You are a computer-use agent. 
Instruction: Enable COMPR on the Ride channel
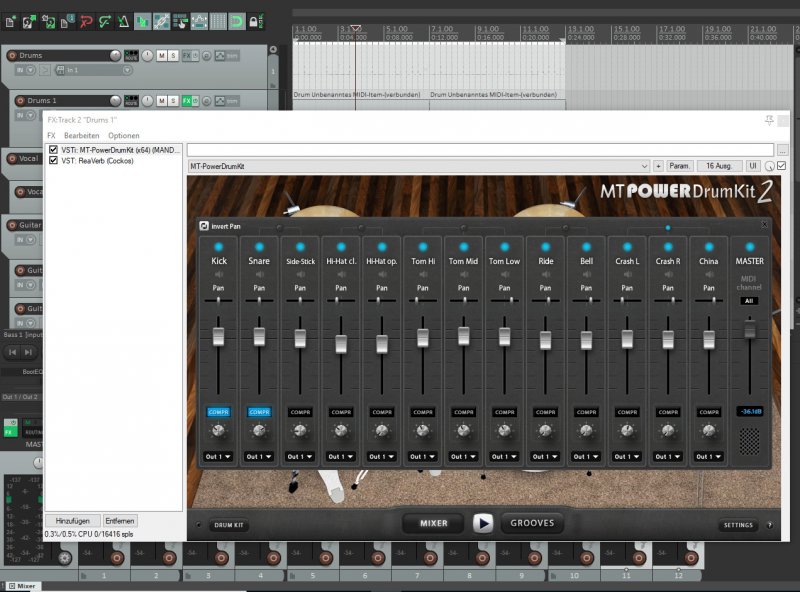pos(545,412)
